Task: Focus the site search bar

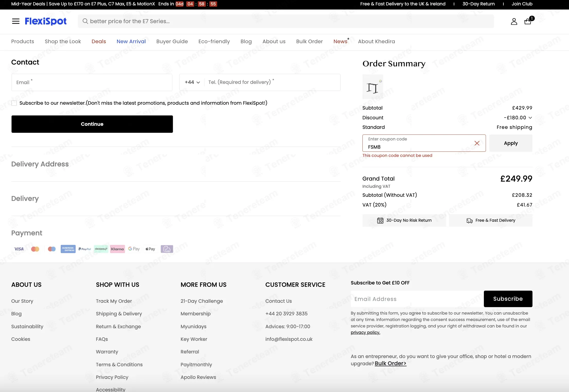Action: click(x=286, y=21)
